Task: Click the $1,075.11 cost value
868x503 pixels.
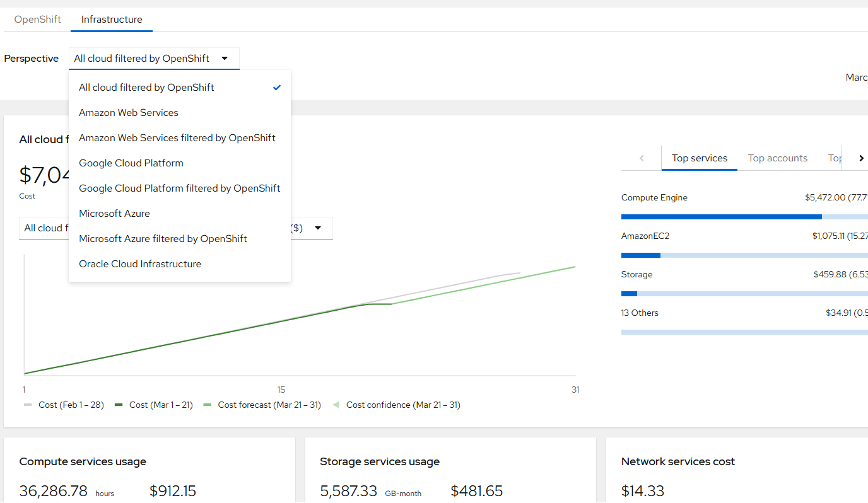Action: (828, 236)
